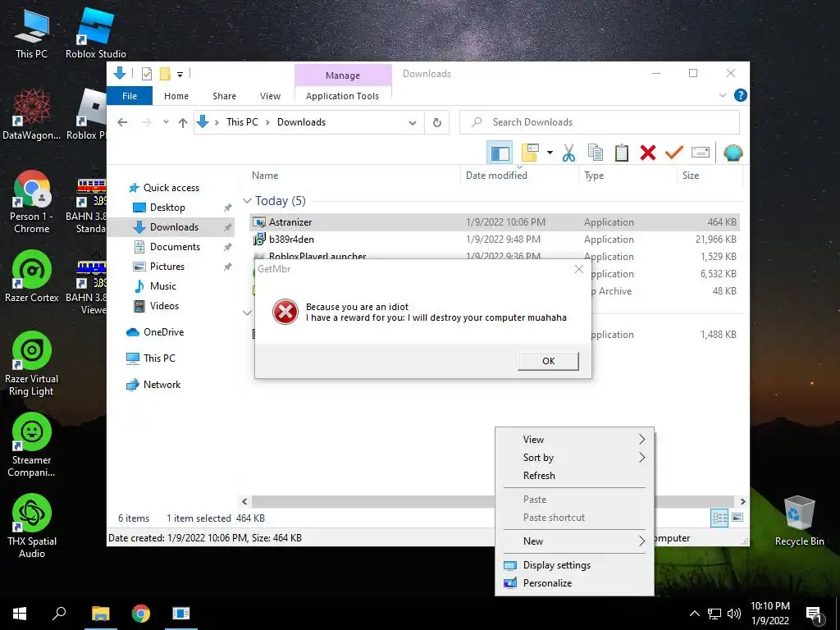Click new folder icon in title bar

click(x=165, y=74)
